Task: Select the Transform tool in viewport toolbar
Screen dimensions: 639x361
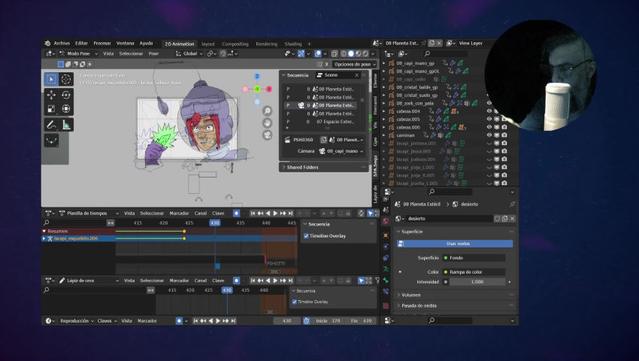Action: pyautogui.click(x=66, y=109)
